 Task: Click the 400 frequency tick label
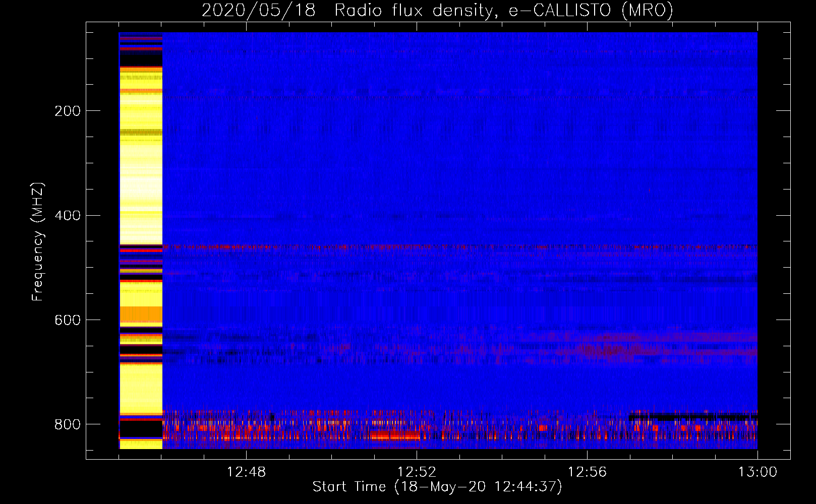[68, 216]
